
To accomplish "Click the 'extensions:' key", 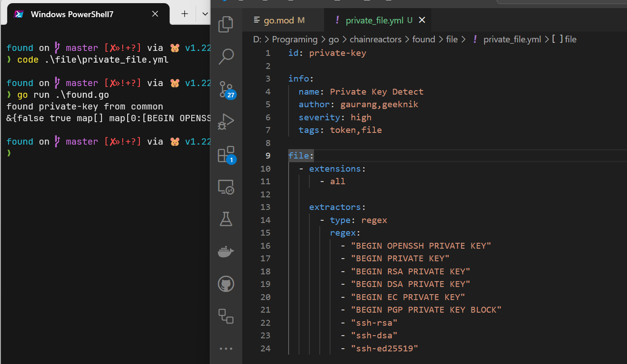I will click(x=337, y=169).
